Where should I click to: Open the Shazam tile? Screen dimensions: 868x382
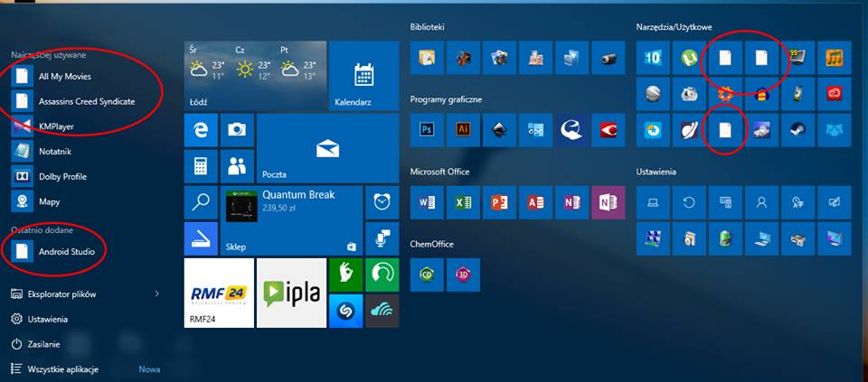pyautogui.click(x=346, y=311)
